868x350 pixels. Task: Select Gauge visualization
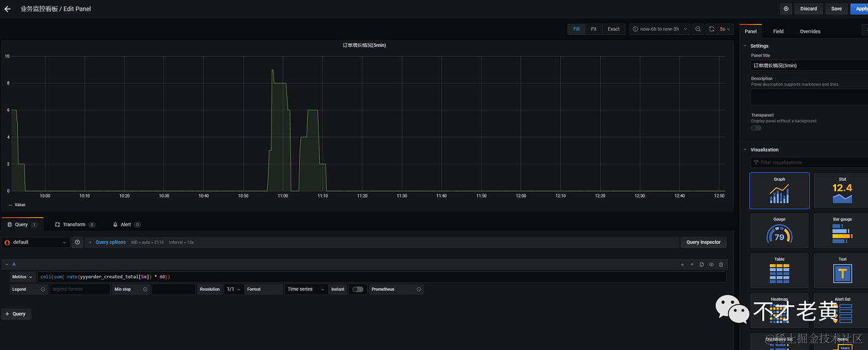780,231
